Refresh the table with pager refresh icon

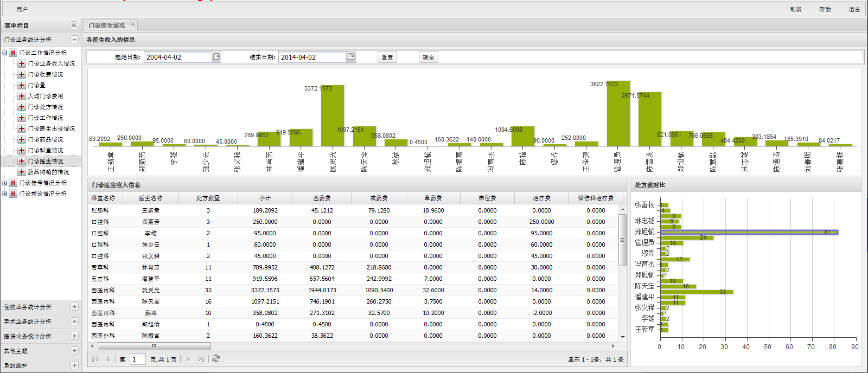(216, 358)
